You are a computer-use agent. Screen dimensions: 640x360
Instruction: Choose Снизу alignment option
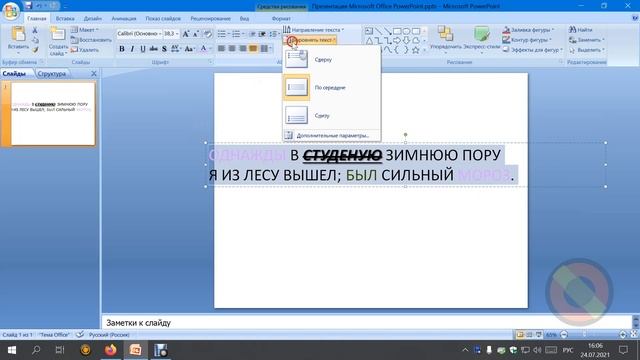coord(332,116)
